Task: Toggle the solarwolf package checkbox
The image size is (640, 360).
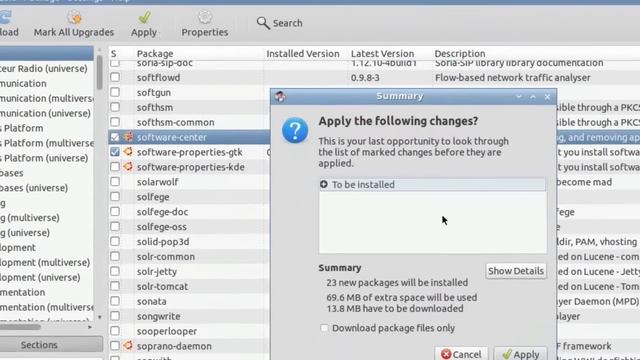Action: pos(115,182)
